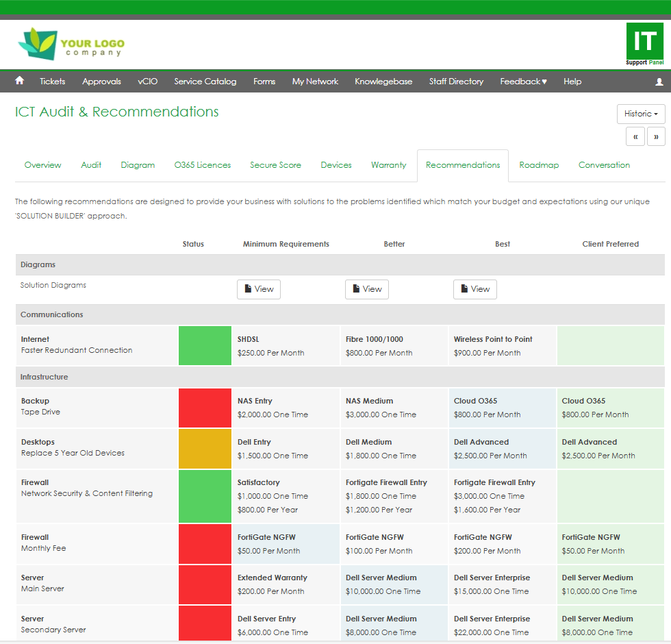The width and height of the screenshot is (671, 644).
Task: Open the Secure Score tab
Action: pyautogui.click(x=275, y=165)
